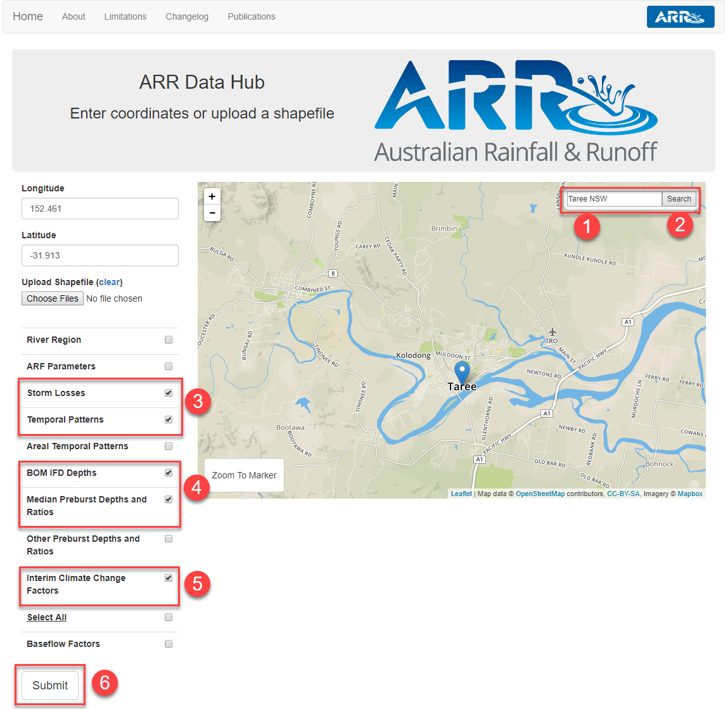Click the map Search button
The image size is (728, 709).
point(679,199)
